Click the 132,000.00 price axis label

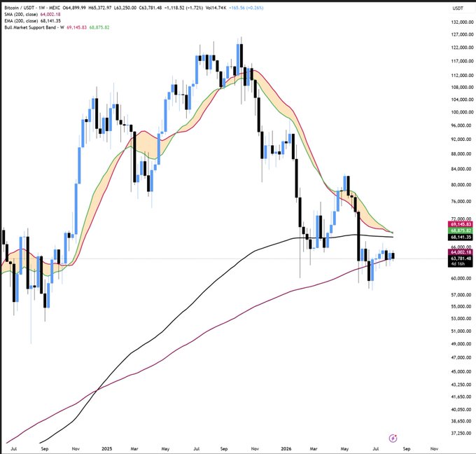click(462, 22)
